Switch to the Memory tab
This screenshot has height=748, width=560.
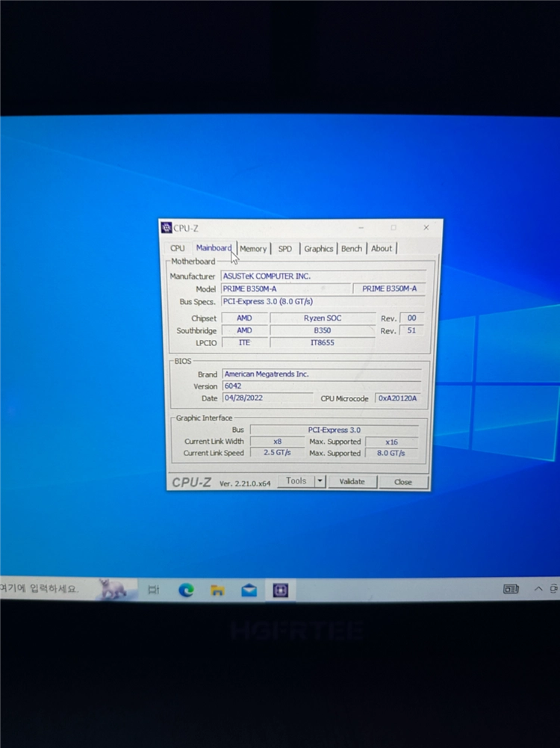253,249
